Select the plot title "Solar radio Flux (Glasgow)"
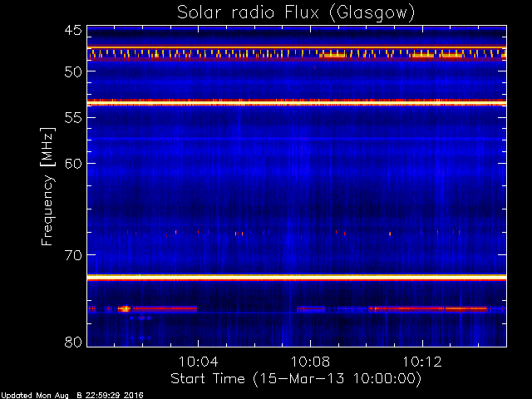 click(296, 13)
